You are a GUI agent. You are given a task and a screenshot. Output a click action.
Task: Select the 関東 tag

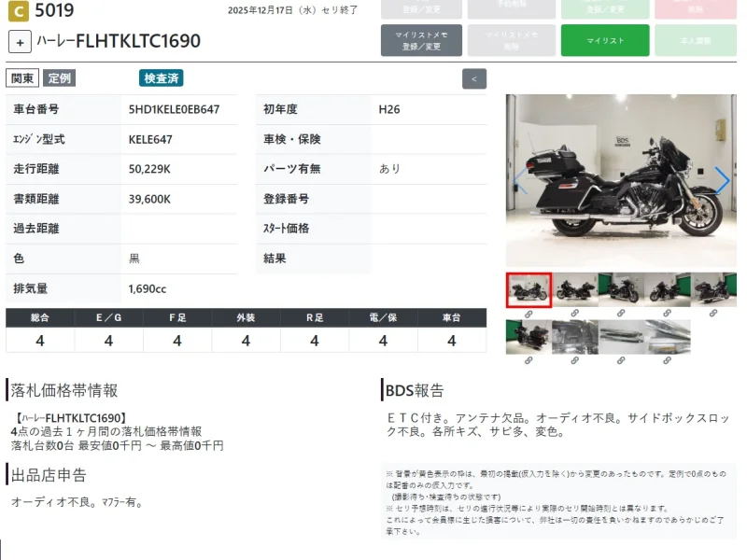[22, 78]
